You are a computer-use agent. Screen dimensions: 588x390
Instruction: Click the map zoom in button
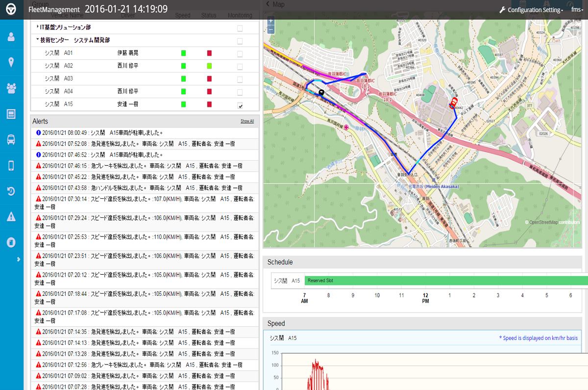[x=271, y=22]
